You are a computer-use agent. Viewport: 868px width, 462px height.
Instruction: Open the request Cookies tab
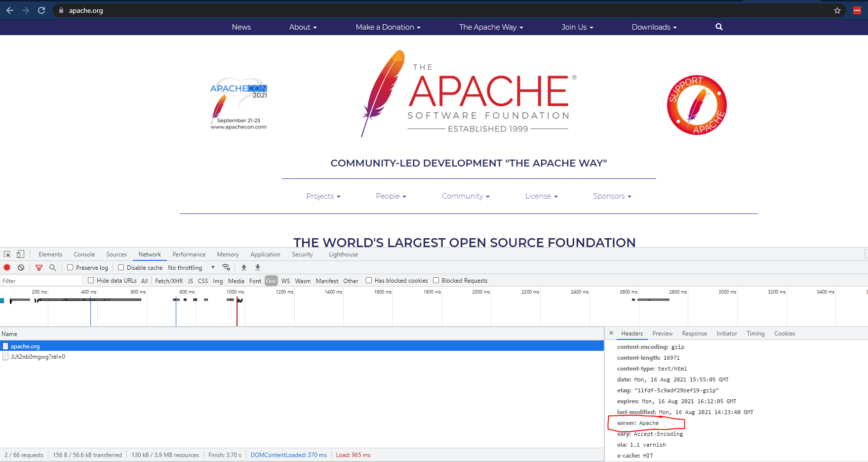click(x=785, y=334)
